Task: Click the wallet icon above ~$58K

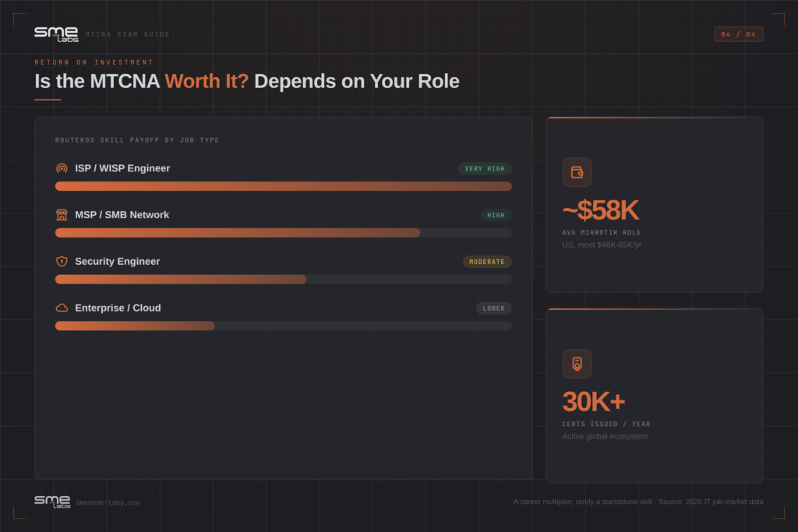Action: [577, 172]
